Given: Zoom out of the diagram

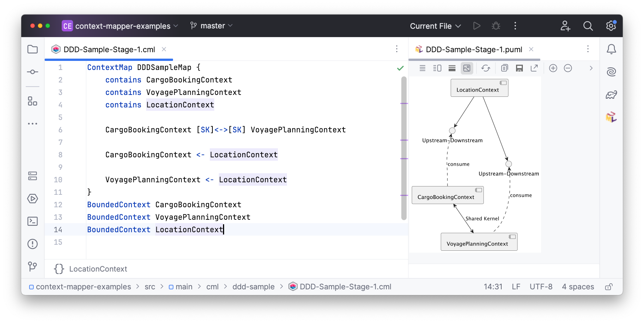Looking at the screenshot, I should [568, 68].
